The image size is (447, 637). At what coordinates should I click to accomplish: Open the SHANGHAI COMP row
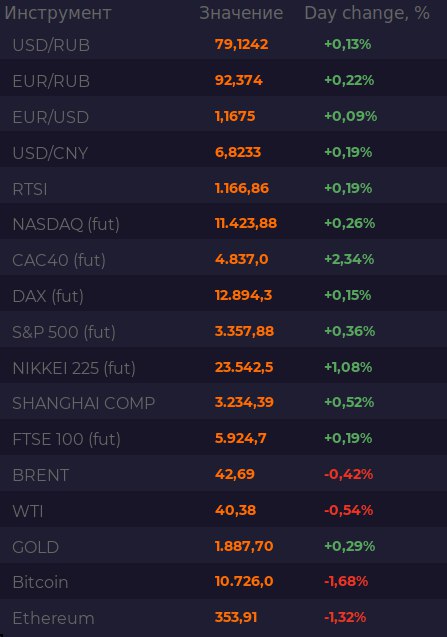(x=224, y=403)
